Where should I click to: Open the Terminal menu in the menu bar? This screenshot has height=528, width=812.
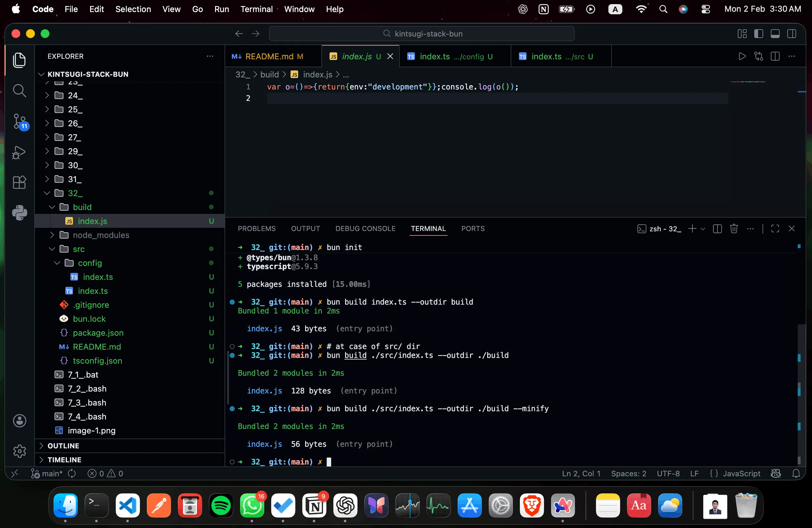256,9
